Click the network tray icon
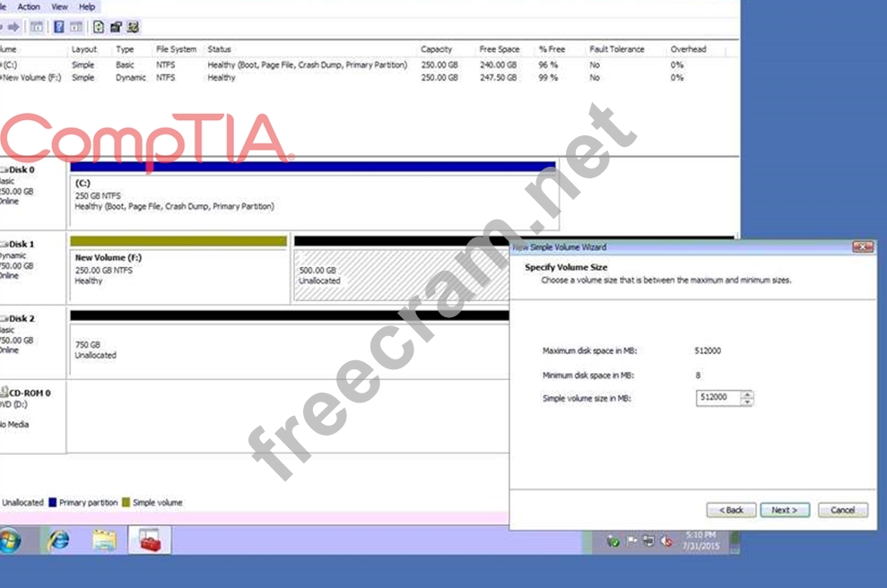This screenshot has height=588, width=887. (648, 541)
